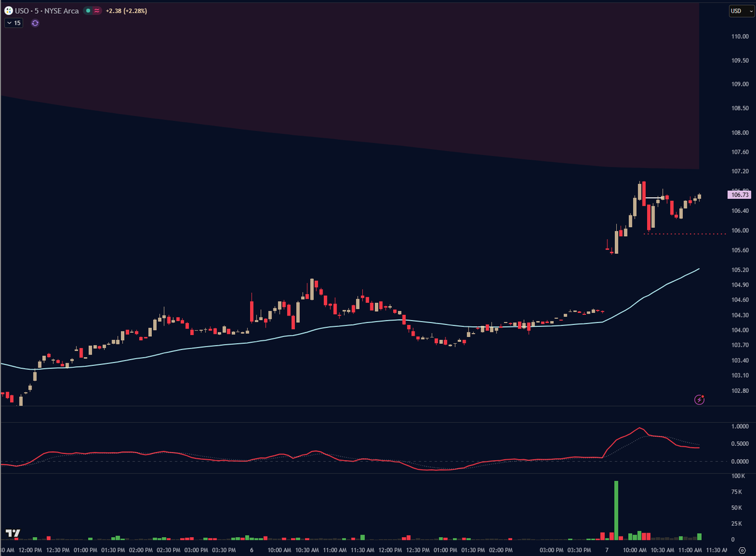Click the date label 7 on time axis
This screenshot has height=556, width=756.
click(607, 550)
